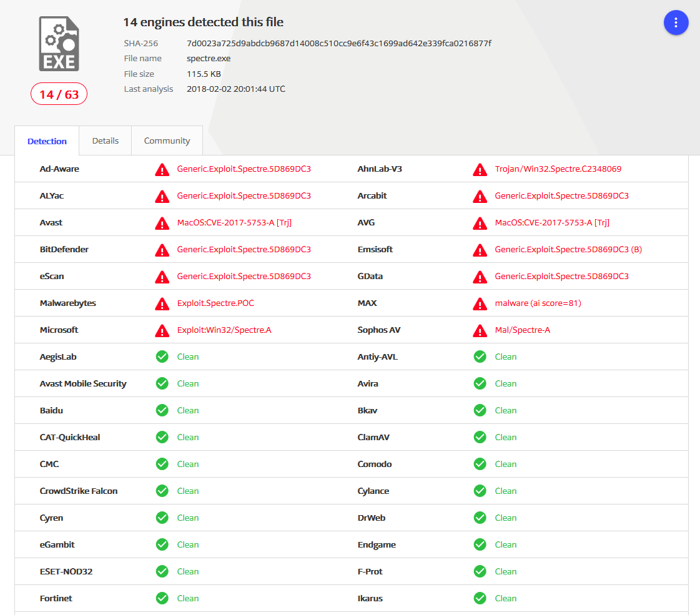The height and width of the screenshot is (615, 700).
Task: Click Microsoft result Exploit:Win32/Spectre.A
Action: [x=224, y=330]
